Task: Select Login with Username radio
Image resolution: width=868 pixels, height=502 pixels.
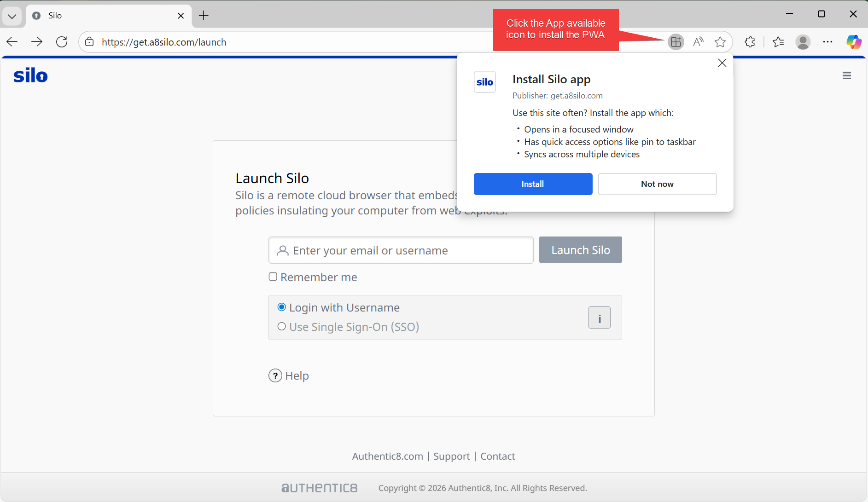Action: pyautogui.click(x=282, y=307)
